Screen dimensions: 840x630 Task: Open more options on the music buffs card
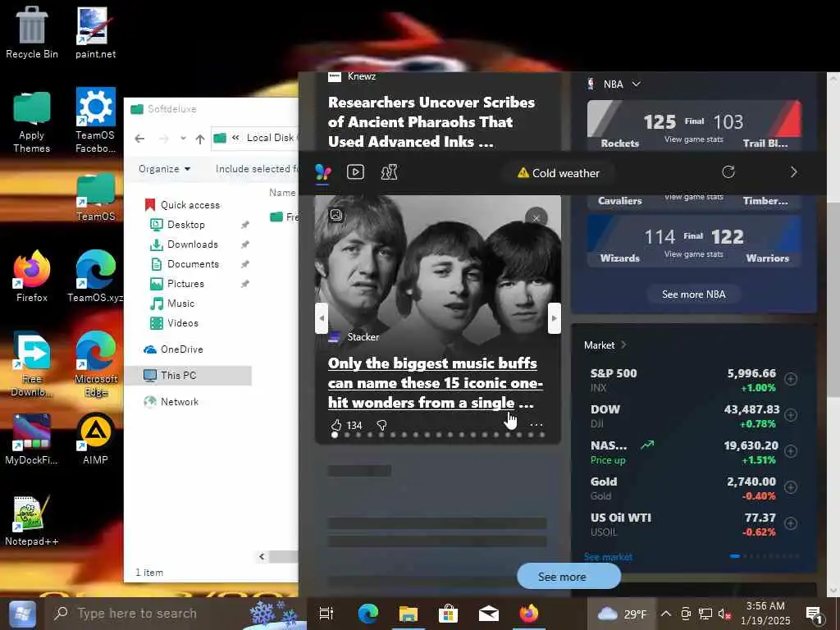click(536, 425)
